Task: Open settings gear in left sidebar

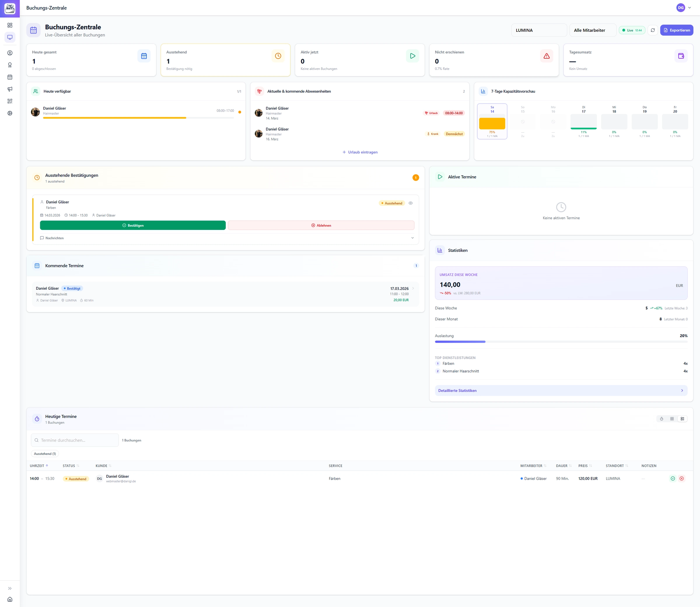Action: pyautogui.click(x=10, y=113)
